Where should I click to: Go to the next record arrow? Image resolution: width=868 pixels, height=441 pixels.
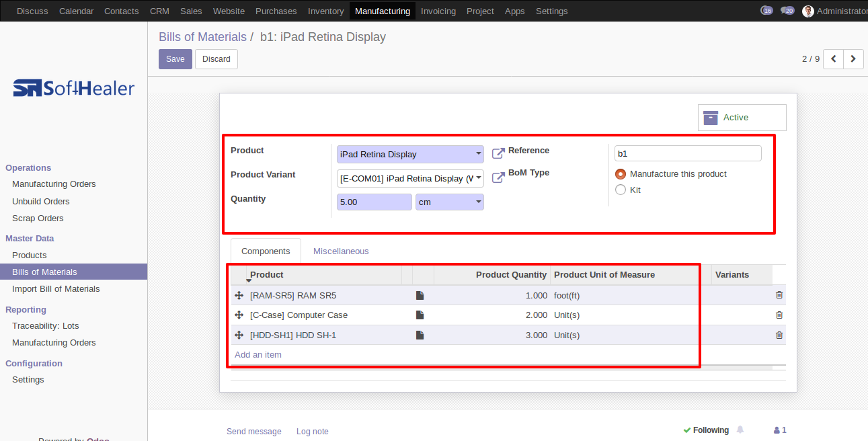(853, 59)
